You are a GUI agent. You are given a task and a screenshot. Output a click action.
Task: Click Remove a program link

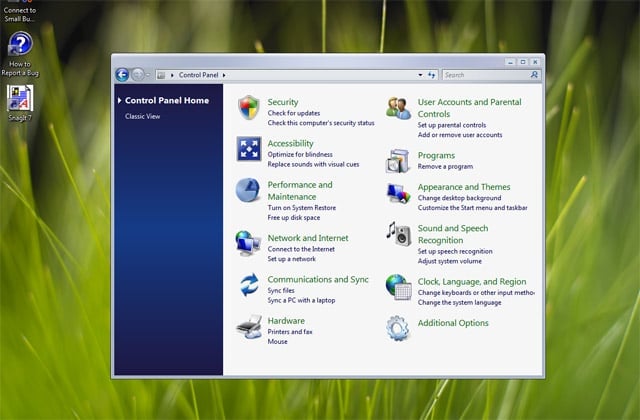click(445, 167)
